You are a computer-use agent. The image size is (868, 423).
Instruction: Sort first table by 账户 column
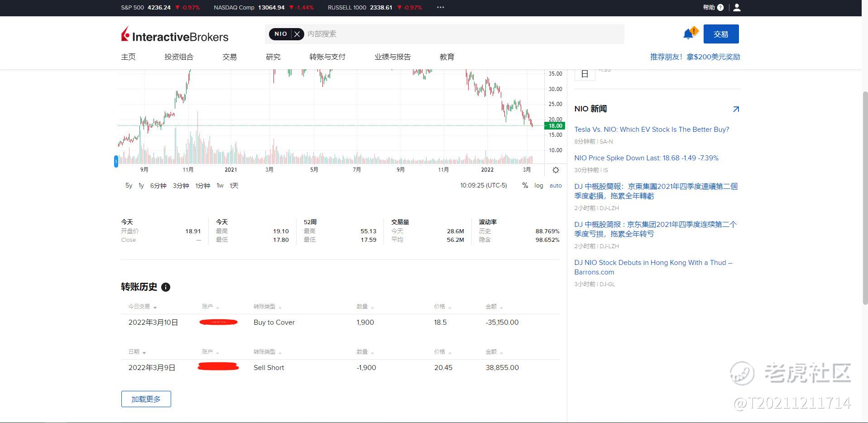pos(210,307)
